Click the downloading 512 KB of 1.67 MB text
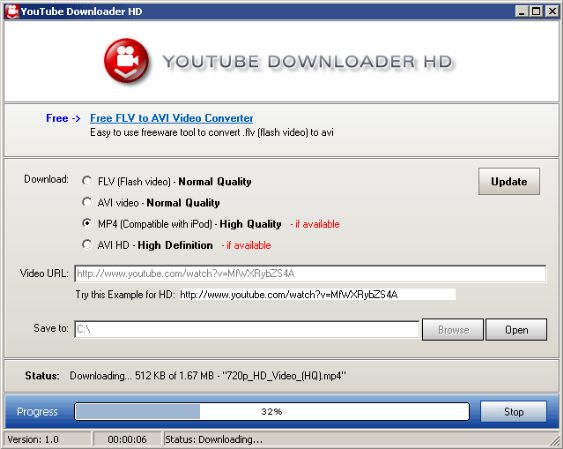The width and height of the screenshot is (563, 449). click(208, 376)
